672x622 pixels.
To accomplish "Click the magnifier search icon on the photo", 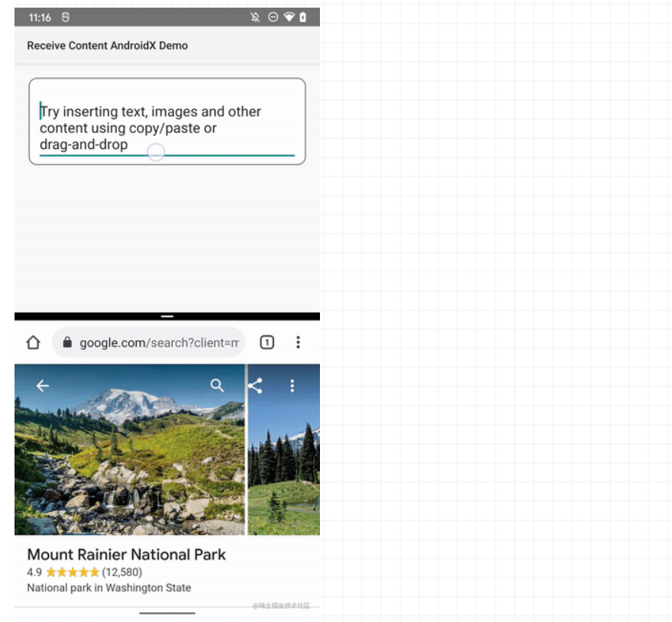I will click(x=217, y=386).
